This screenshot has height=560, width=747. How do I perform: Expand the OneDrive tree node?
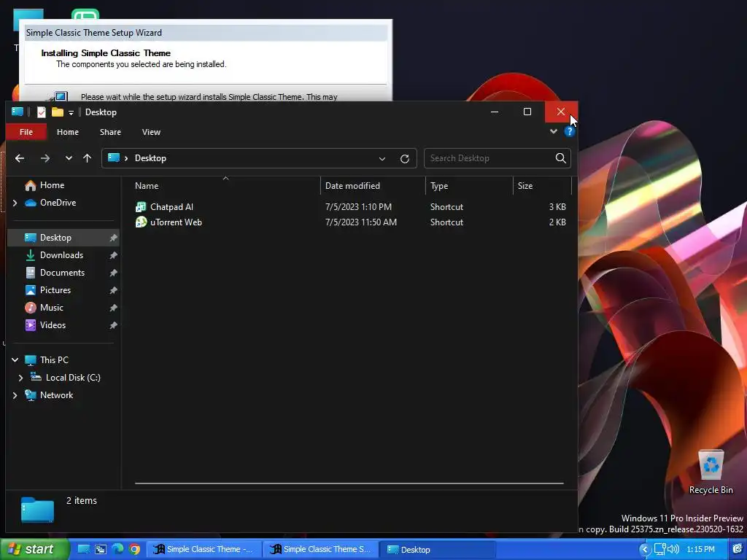coord(15,203)
